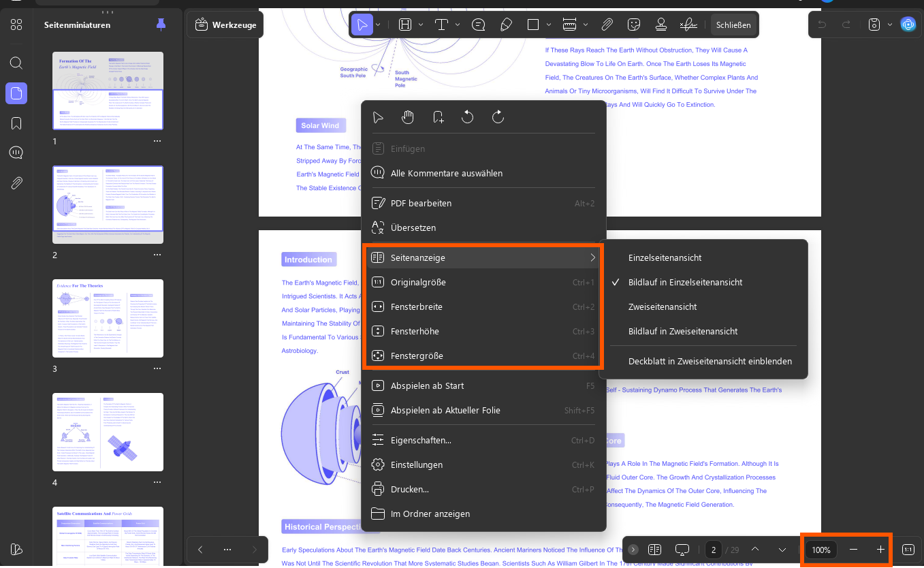The image size is (924, 568).
Task: Open bookmarks panel in left sidebar
Action: pyautogui.click(x=16, y=123)
